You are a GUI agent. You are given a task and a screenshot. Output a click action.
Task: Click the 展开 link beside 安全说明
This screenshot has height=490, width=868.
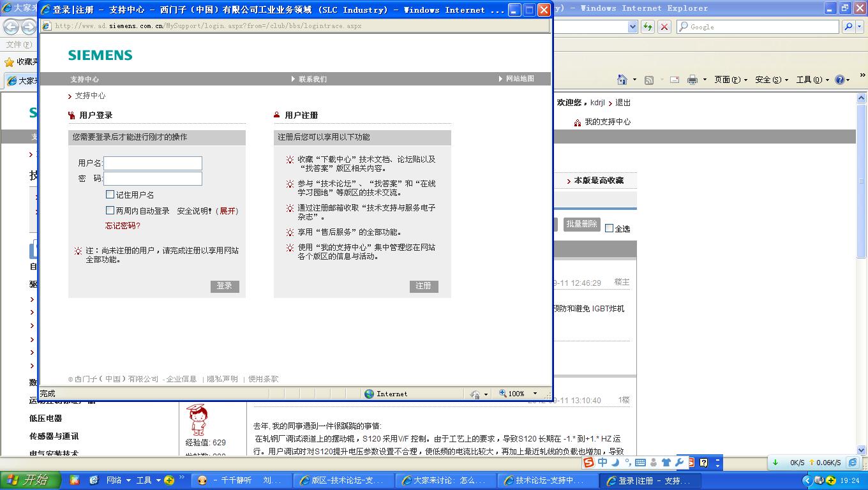(x=227, y=211)
